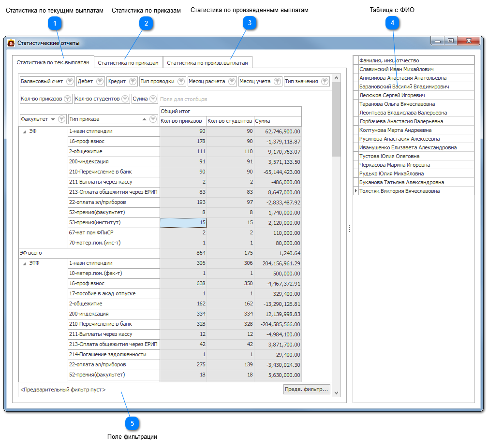
Task: Click the Общий итог column header
Action: click(x=231, y=111)
